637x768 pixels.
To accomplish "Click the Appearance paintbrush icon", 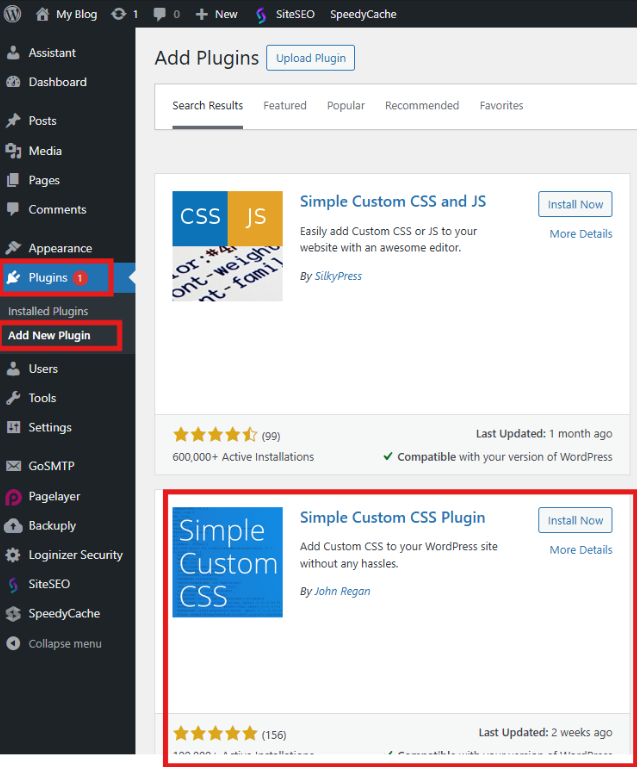I will click(13, 248).
